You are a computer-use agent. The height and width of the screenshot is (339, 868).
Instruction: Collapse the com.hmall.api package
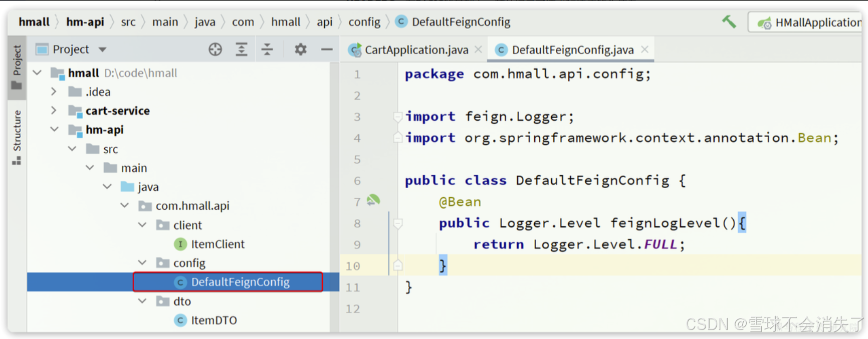point(125,205)
